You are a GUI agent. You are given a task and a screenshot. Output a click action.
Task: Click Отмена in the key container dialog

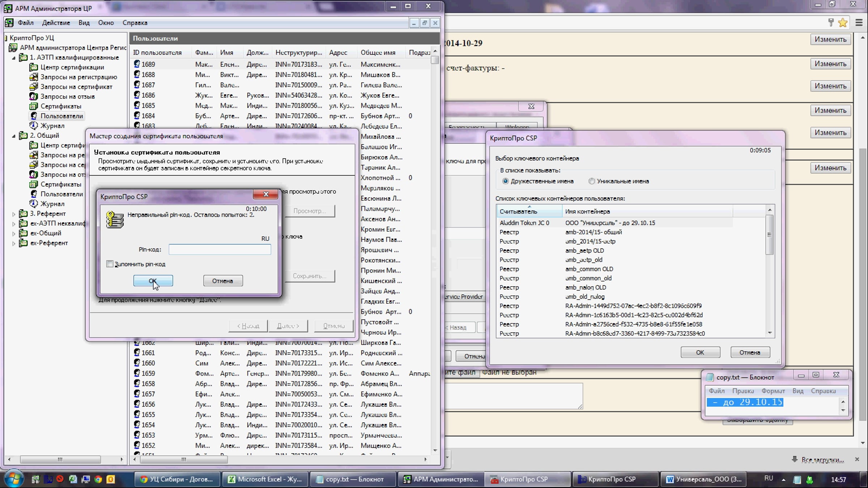click(x=750, y=352)
